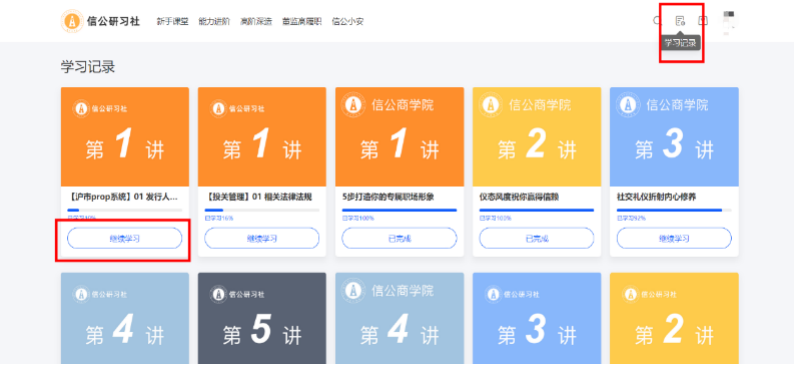
Task: Open light blue 信公研习社 第4讲 card
Action: 125,318
